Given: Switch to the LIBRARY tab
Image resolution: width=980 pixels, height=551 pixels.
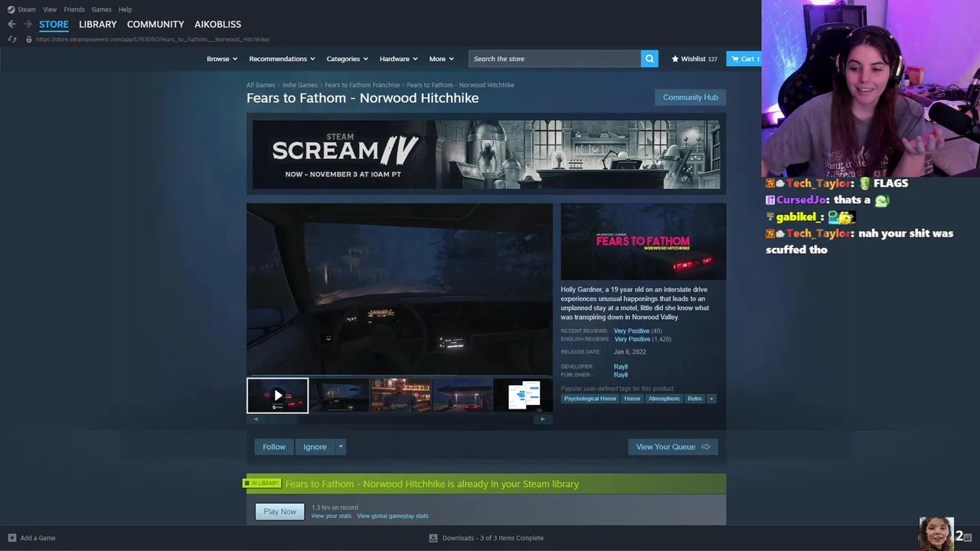Looking at the screenshot, I should (98, 24).
